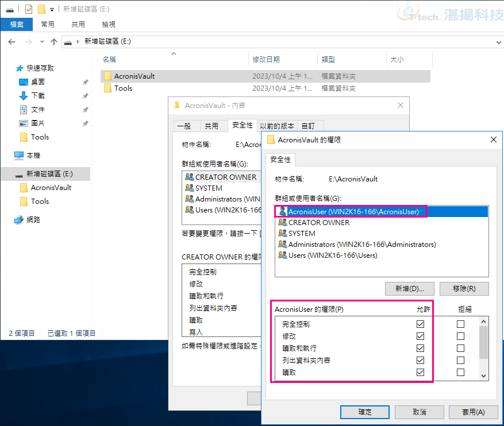Viewport: 504px width, 426px height.
Task: Open the 常用 ribbon tab
Action: 48,24
